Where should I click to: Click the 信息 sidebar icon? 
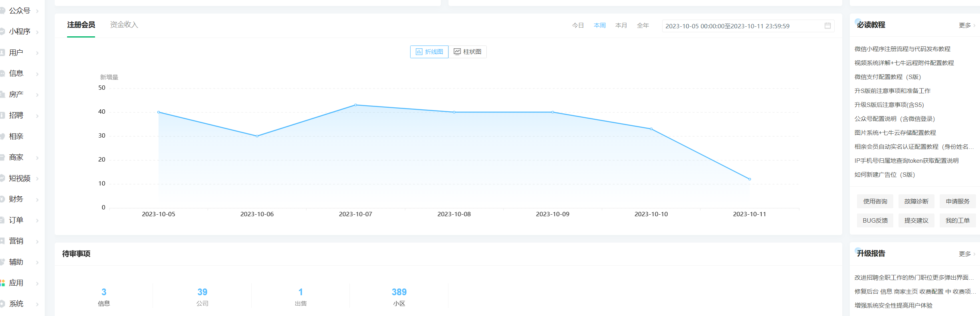[2, 73]
